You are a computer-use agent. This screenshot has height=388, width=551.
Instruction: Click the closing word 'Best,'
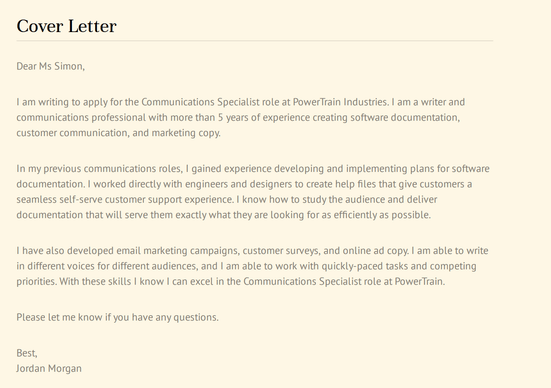click(x=27, y=353)
